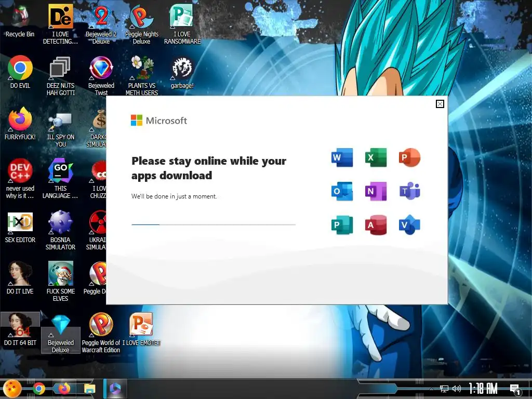Click the Access icon in installer

(376, 224)
